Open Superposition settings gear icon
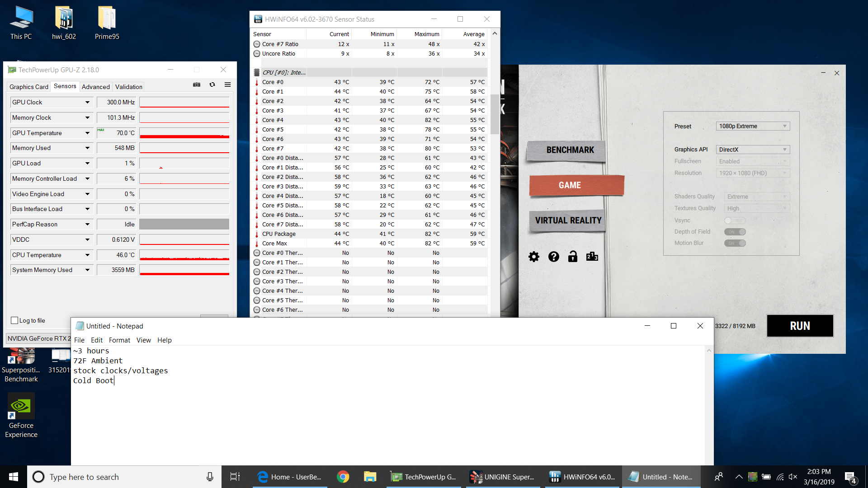 534,257
